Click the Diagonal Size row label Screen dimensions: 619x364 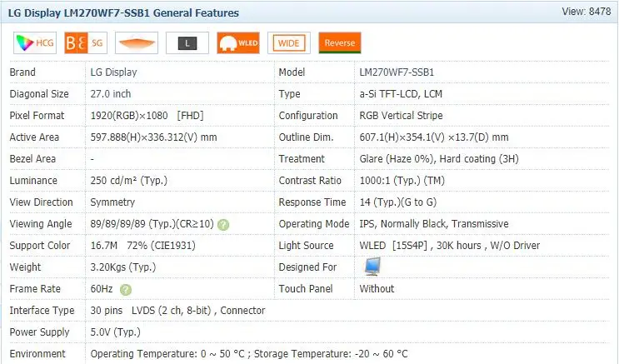coord(39,94)
